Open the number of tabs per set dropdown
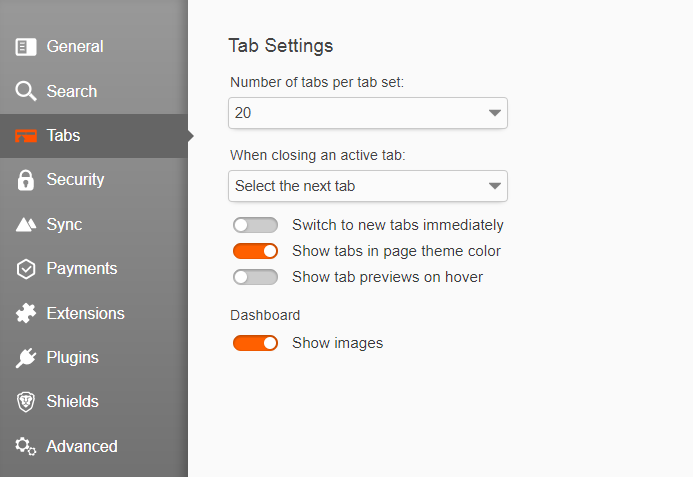Viewport: 693px width, 477px height. (x=367, y=113)
